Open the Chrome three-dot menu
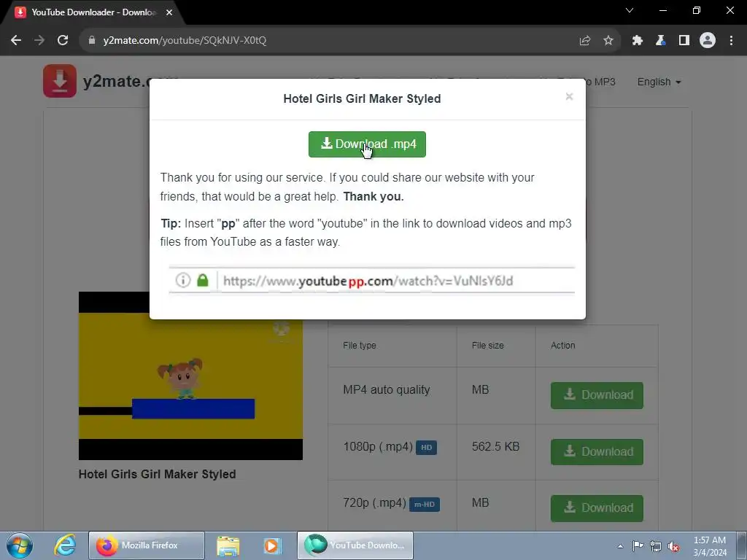 pos(731,41)
